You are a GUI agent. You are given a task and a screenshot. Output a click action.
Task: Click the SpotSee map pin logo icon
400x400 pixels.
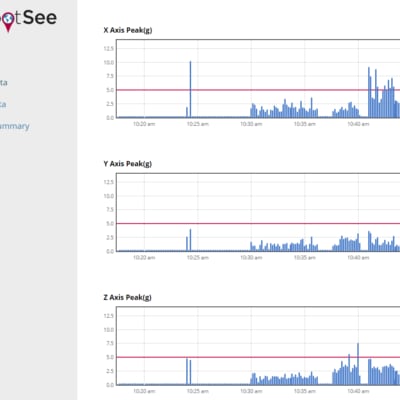click(x=7, y=21)
